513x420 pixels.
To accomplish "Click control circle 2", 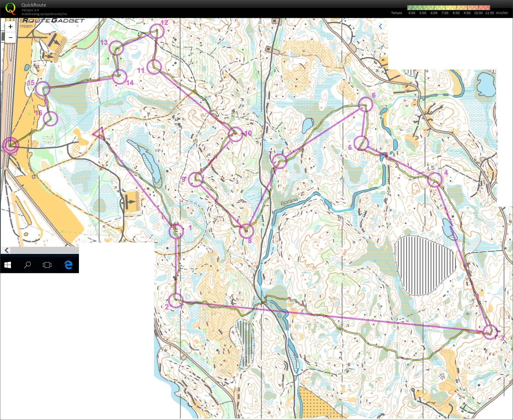I will pyautogui.click(x=176, y=300).
